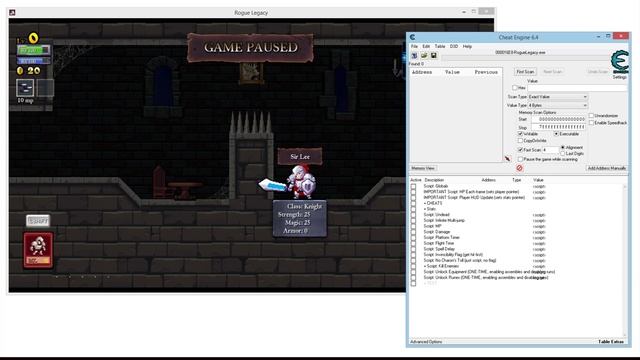The image size is (640, 360).
Task: Click the red no-entry clear-list icon
Action: (x=519, y=168)
